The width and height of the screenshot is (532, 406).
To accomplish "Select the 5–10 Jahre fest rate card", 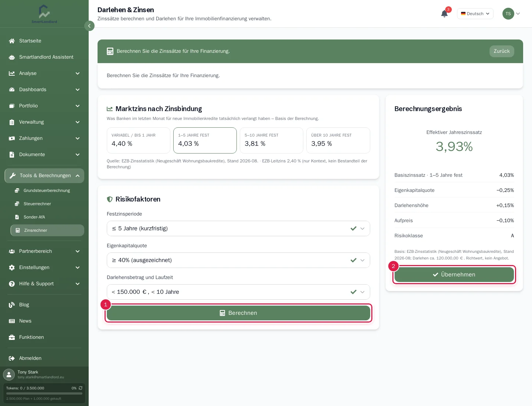I will (x=272, y=140).
